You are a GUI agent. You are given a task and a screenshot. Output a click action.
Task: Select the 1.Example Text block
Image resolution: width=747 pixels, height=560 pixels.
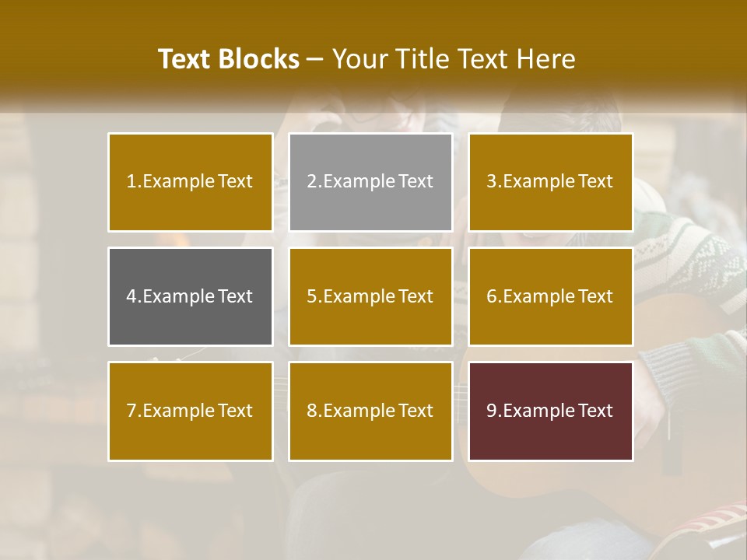(190, 182)
